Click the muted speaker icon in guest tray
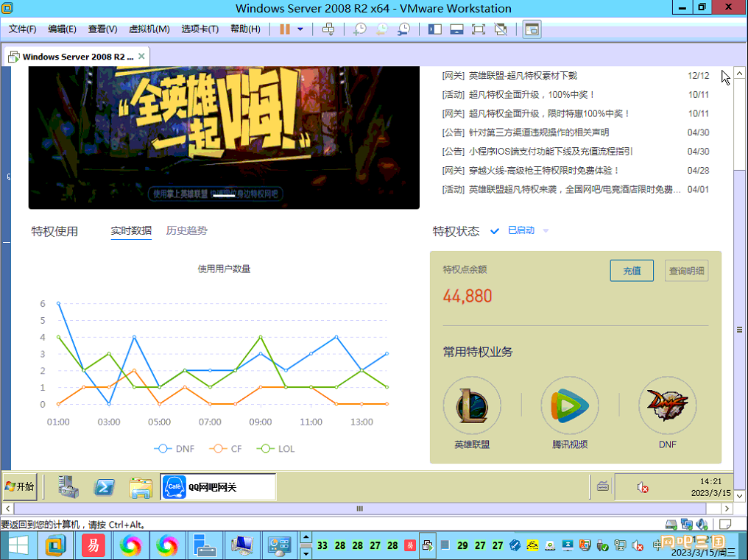The width and height of the screenshot is (748, 560). pyautogui.click(x=642, y=487)
